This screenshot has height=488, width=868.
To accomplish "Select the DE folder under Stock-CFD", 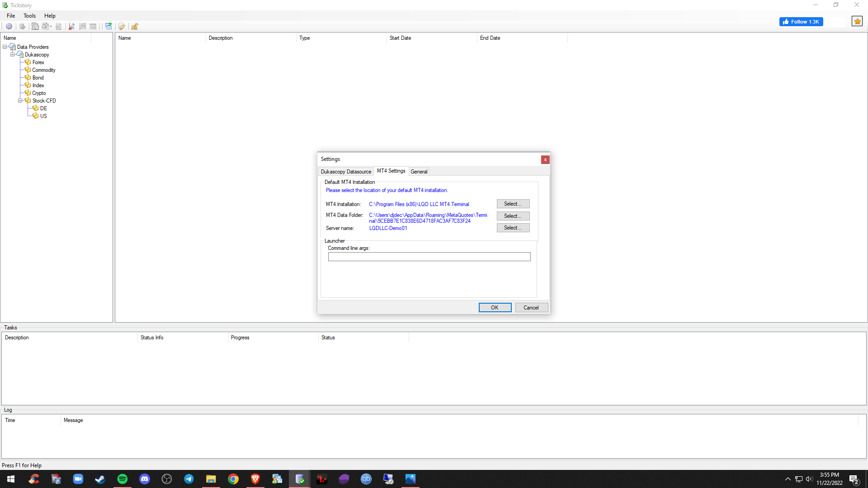I will 43,108.
